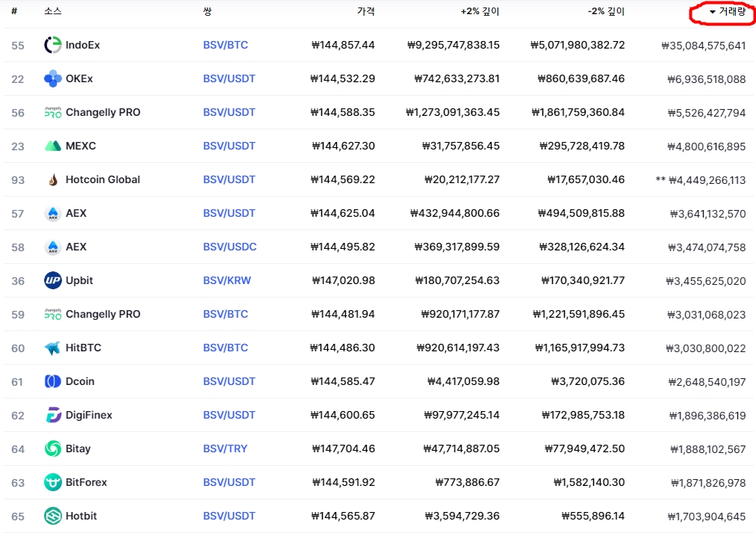Select Dcoin +2% depth ₩4,417,059.98

click(x=463, y=381)
